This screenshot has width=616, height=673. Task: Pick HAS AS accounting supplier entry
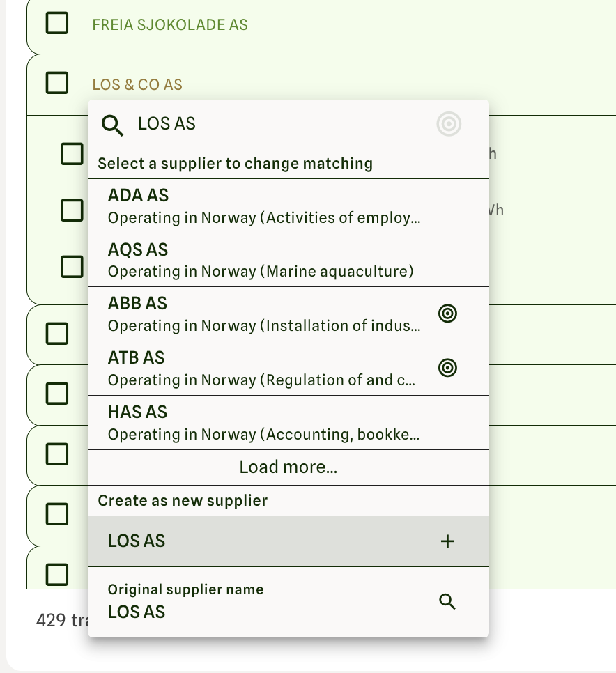288,423
